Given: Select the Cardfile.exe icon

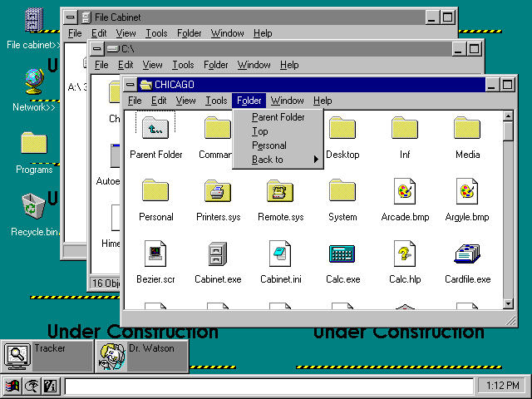Looking at the screenshot, I should click(467, 254).
